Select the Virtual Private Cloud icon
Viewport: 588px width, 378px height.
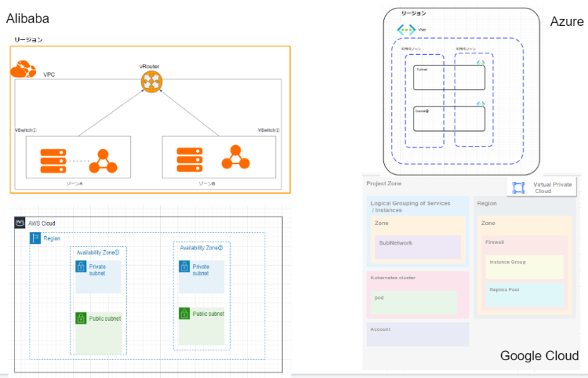click(518, 187)
